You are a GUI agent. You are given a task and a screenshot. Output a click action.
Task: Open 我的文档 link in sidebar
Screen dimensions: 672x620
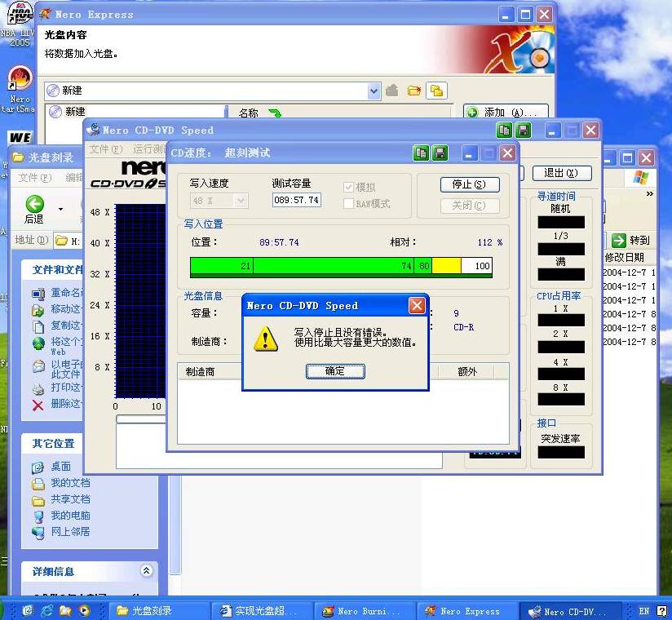(70, 483)
